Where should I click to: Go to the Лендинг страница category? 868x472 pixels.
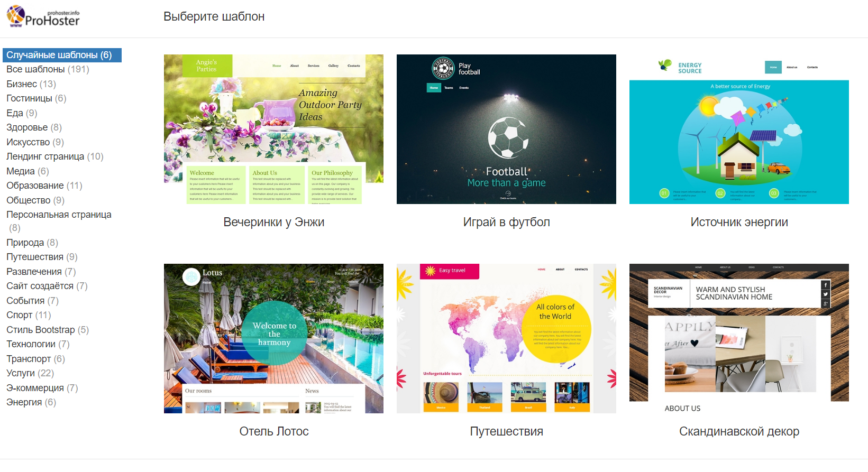(55, 156)
